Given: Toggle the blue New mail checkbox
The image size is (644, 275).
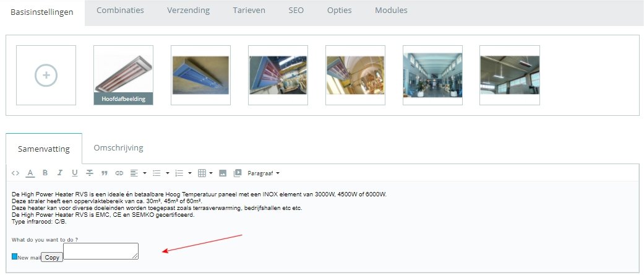Looking at the screenshot, I should [x=14, y=256].
